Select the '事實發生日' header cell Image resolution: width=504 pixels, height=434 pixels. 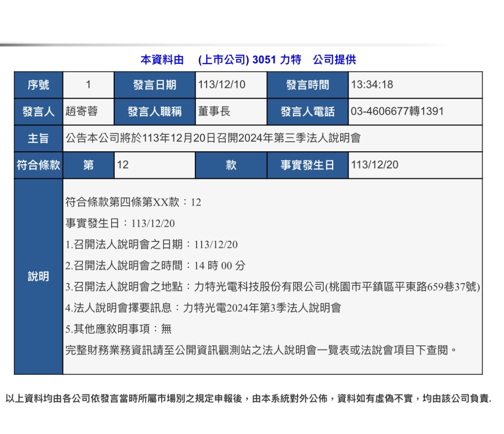(307, 165)
